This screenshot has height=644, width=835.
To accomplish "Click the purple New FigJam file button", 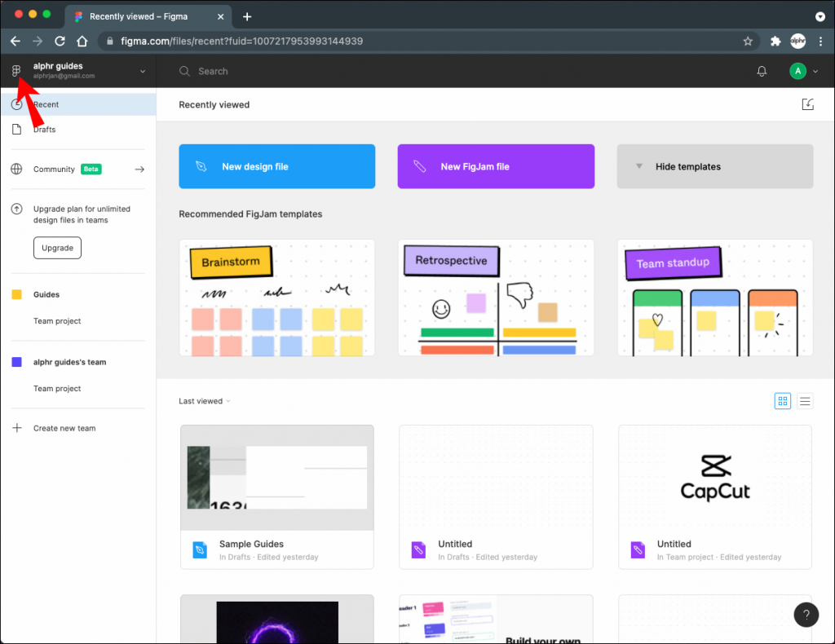I will pos(496,165).
